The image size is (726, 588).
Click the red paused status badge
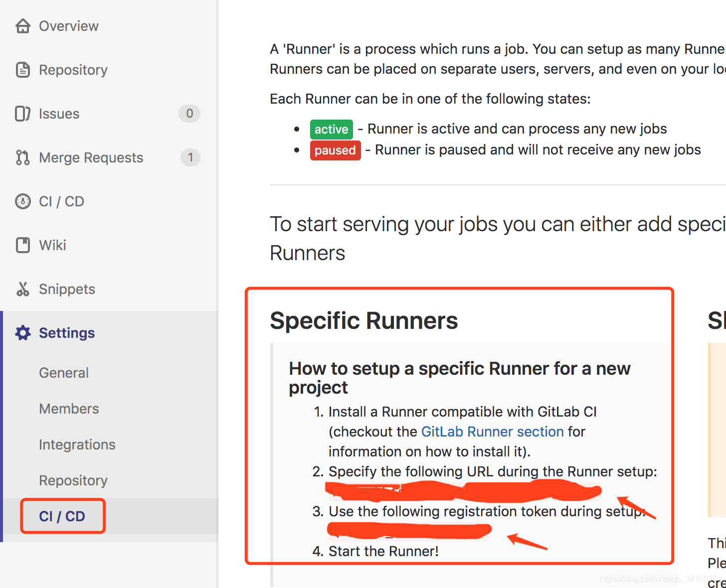(335, 150)
